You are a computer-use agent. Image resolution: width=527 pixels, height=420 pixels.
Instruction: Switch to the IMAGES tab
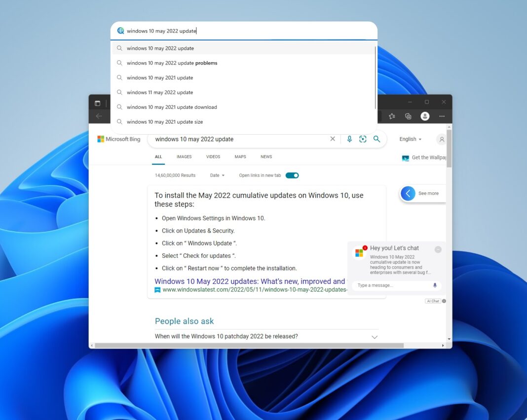click(x=184, y=156)
